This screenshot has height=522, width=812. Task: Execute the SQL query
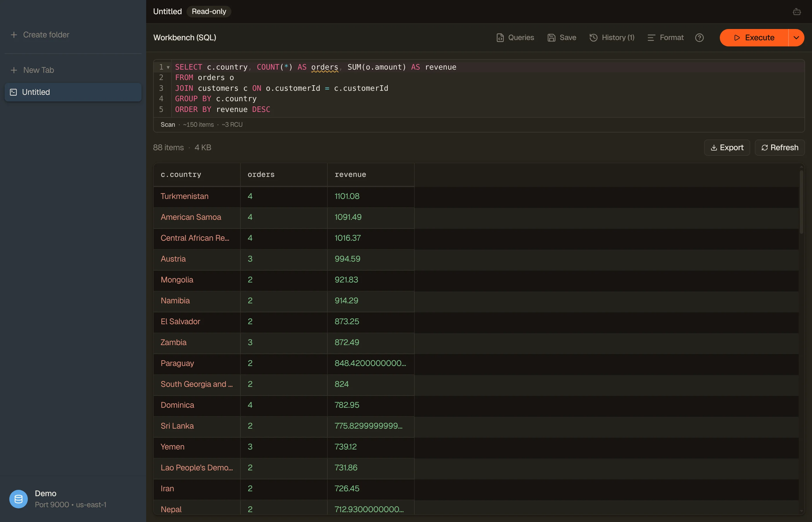(x=754, y=38)
